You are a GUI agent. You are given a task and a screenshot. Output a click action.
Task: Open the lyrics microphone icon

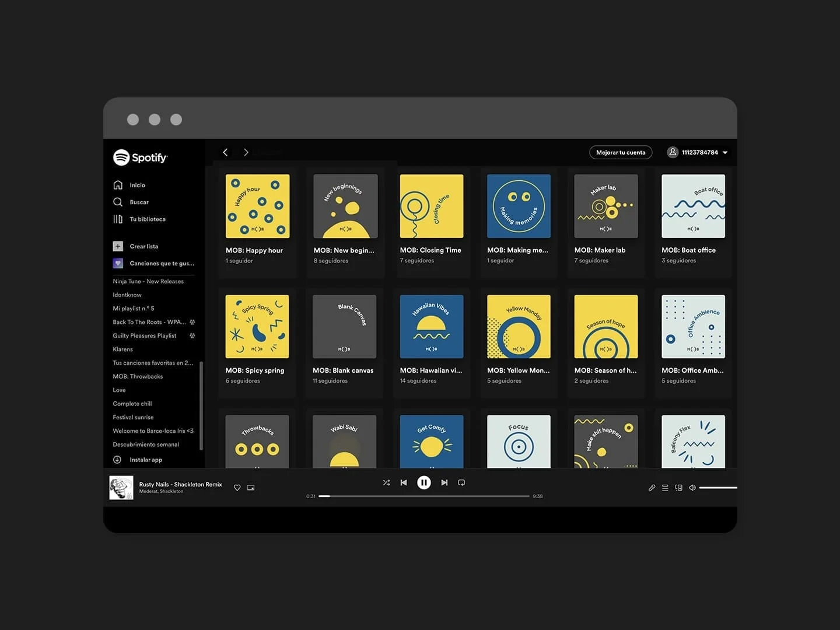click(652, 488)
